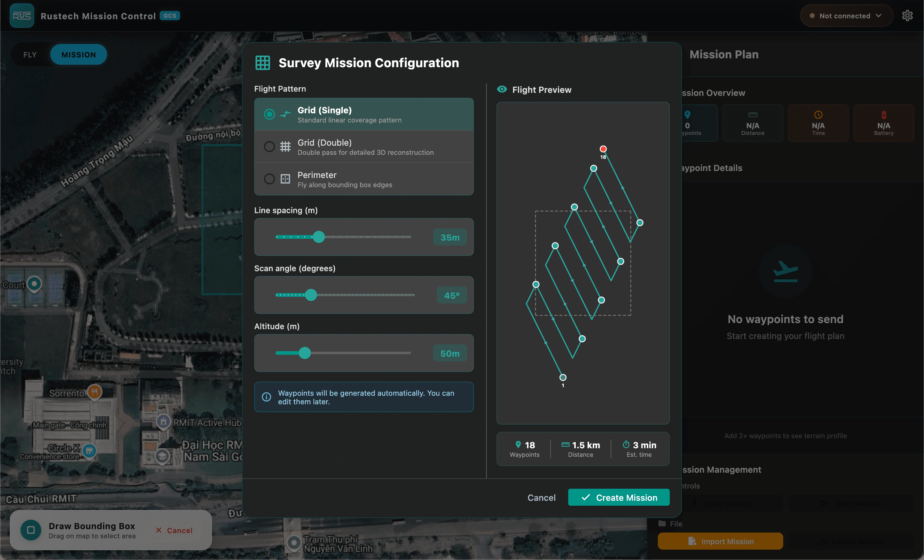Click the Mission Plan panel heading

[x=724, y=54]
